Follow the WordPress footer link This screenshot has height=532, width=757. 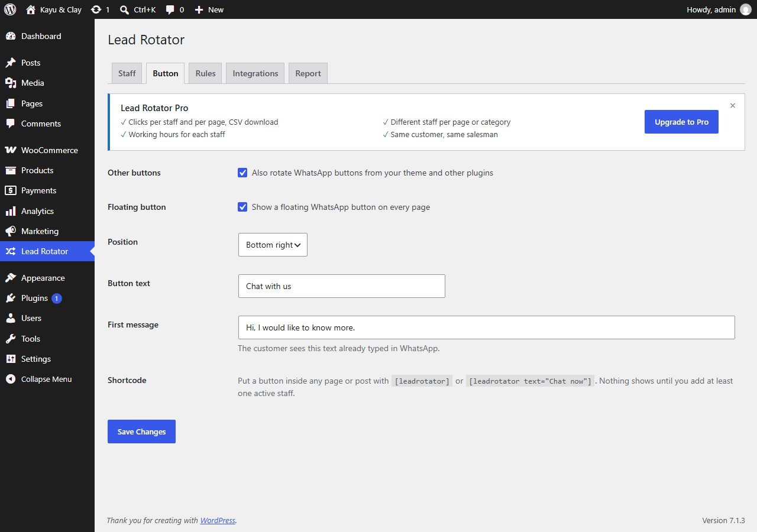pyautogui.click(x=218, y=520)
